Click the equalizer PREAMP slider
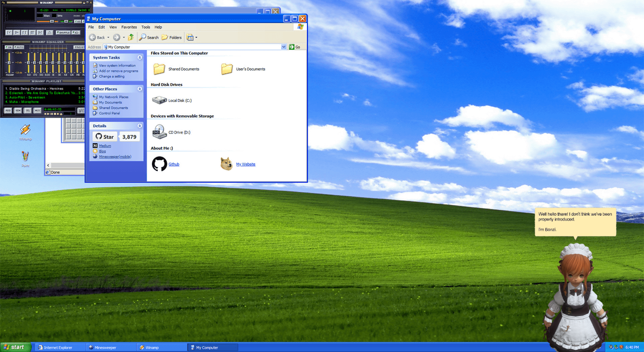 [9, 62]
